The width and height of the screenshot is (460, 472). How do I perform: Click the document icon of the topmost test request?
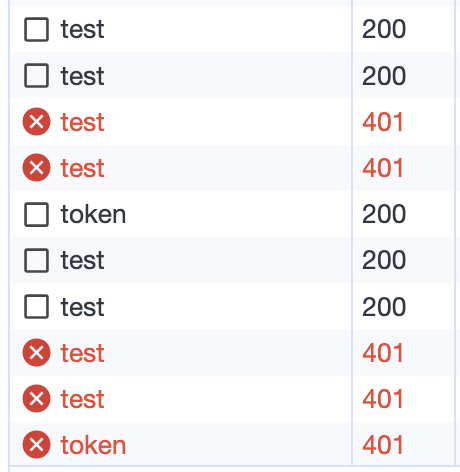tap(37, 29)
